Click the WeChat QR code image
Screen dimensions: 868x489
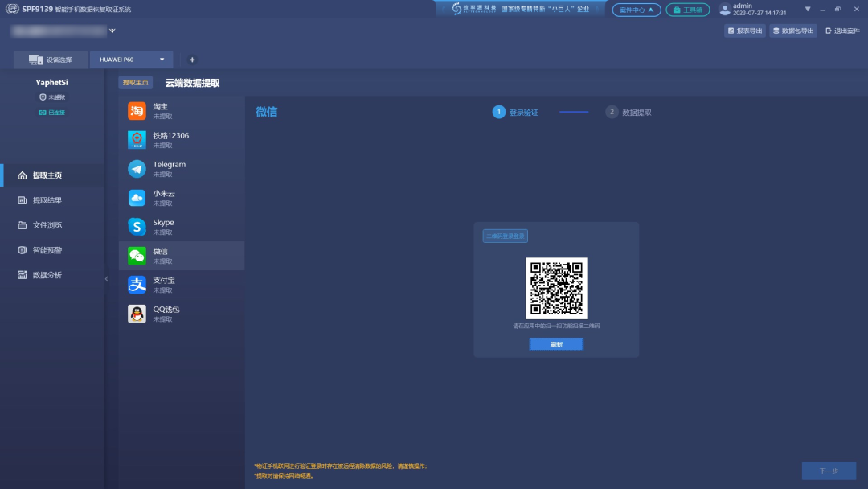click(556, 288)
